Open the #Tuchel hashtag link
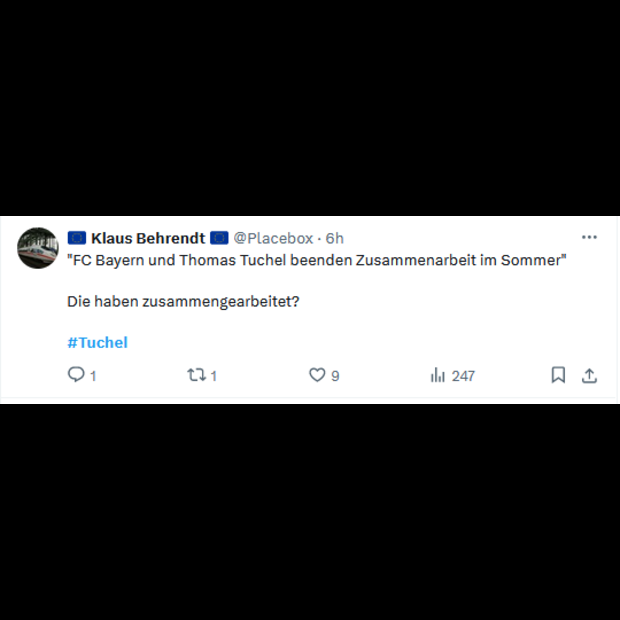 tap(98, 342)
